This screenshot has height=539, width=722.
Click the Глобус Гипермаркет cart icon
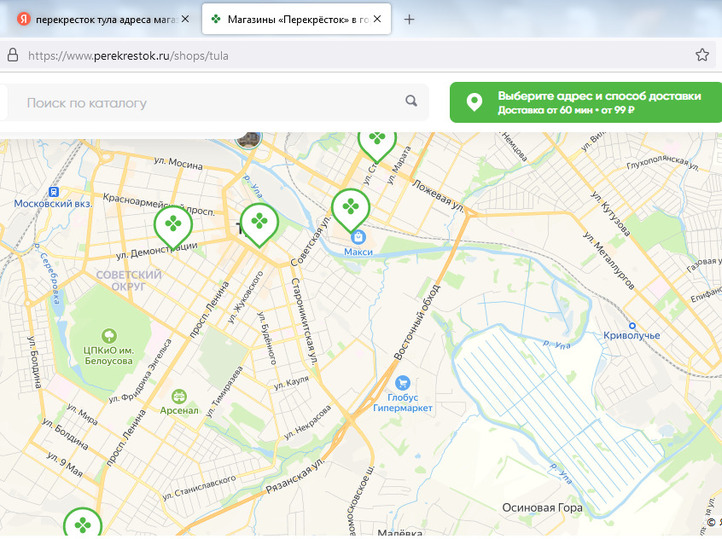[402, 383]
